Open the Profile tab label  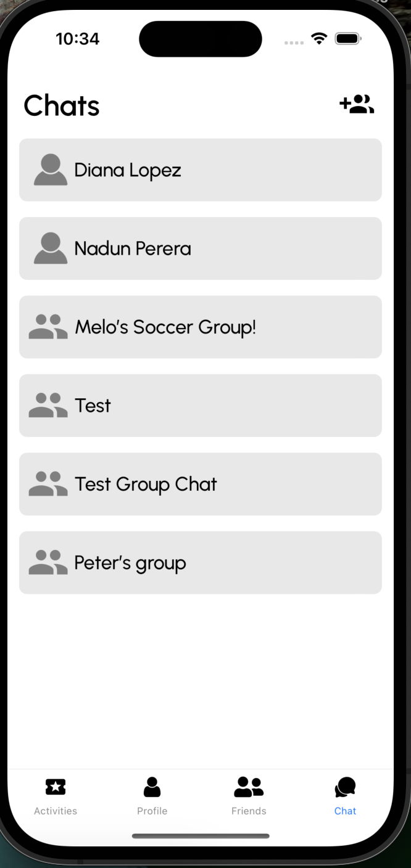[x=152, y=811]
